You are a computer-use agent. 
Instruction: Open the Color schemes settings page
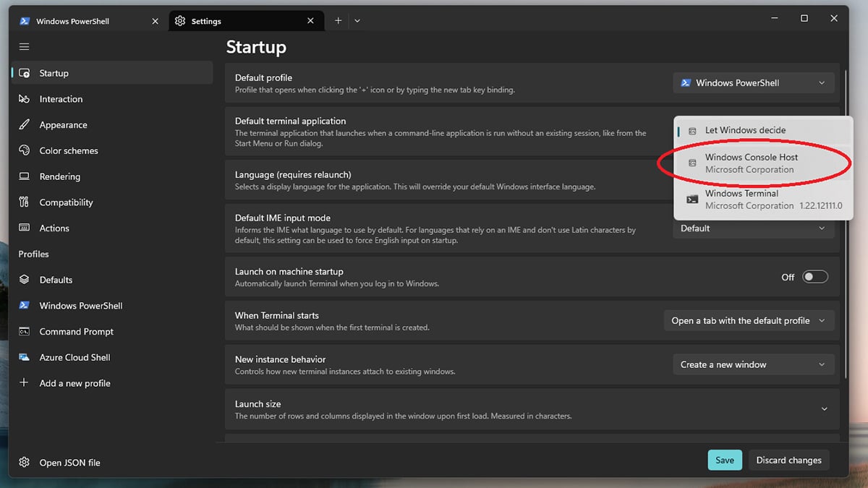[112, 150]
